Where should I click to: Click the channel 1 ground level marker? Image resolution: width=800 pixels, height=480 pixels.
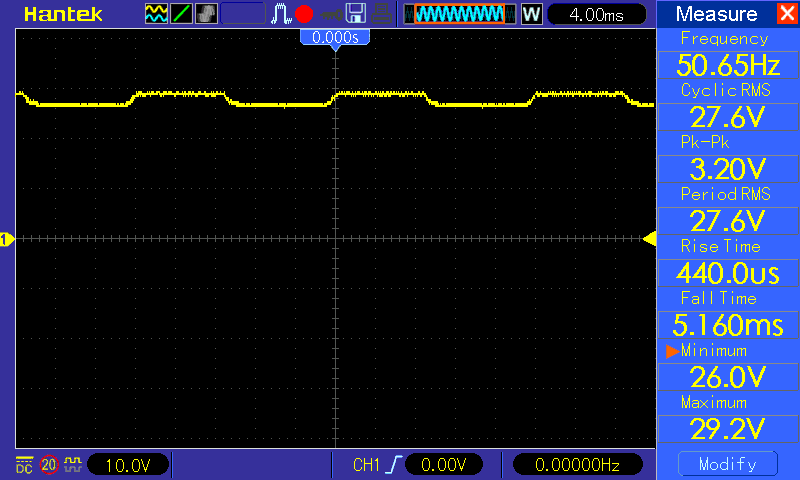click(7, 239)
